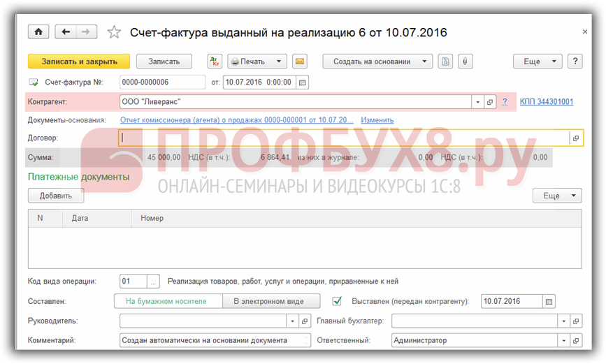606x364 pixels.
Task: Select В электронном виде option
Action: (x=271, y=301)
